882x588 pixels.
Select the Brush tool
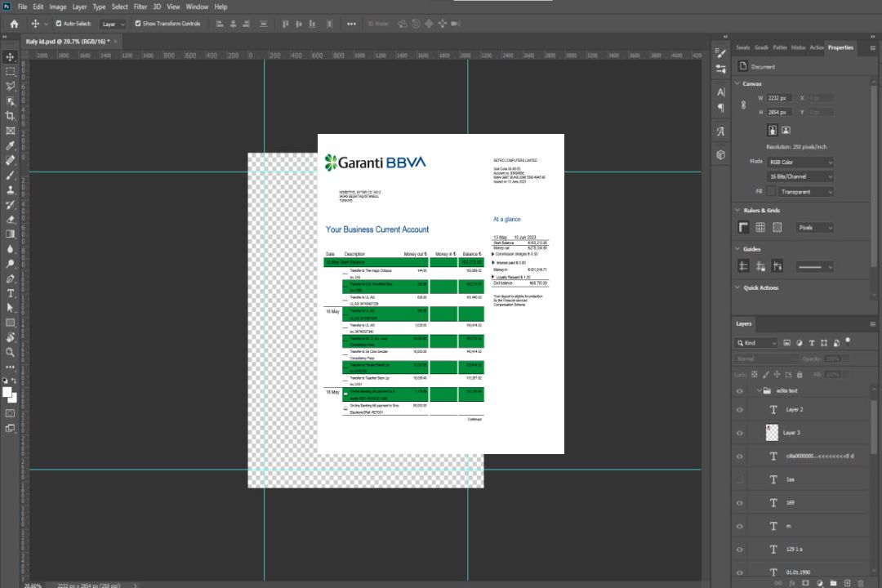(x=10, y=175)
